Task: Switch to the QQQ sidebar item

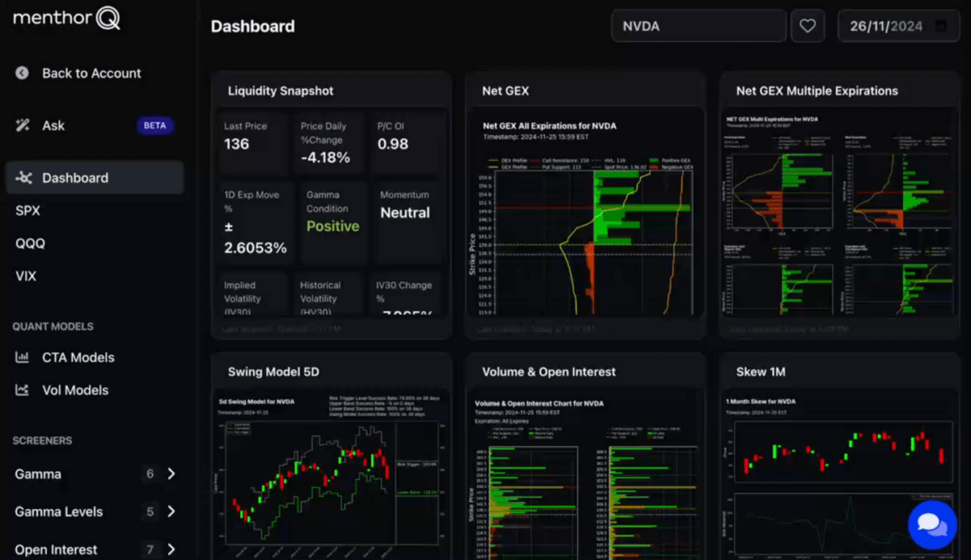Action: click(28, 243)
